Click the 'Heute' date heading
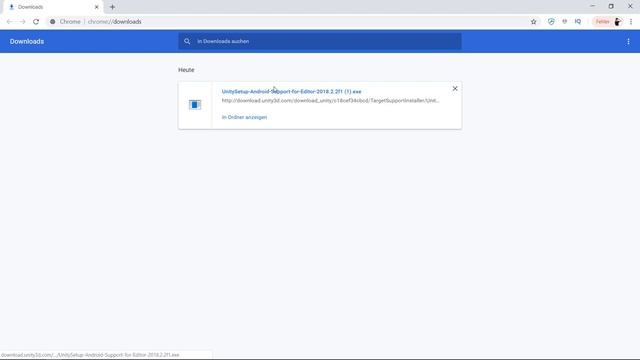The image size is (640, 360). pyautogui.click(x=186, y=70)
